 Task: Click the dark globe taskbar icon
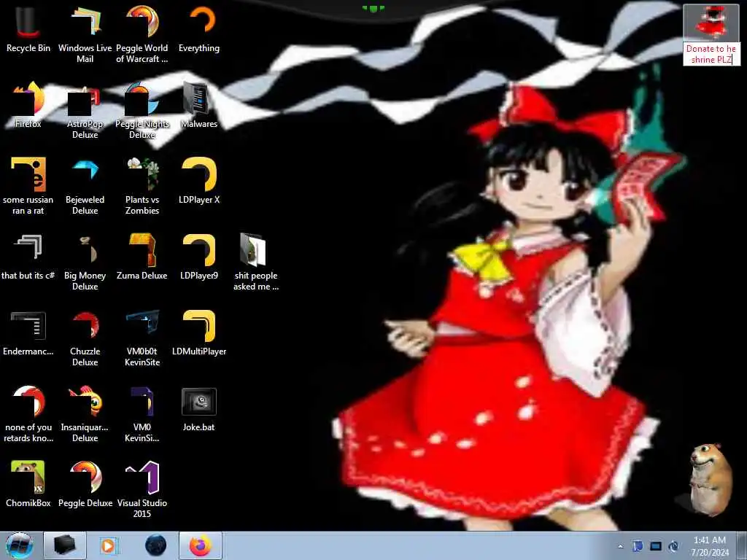[156, 545]
